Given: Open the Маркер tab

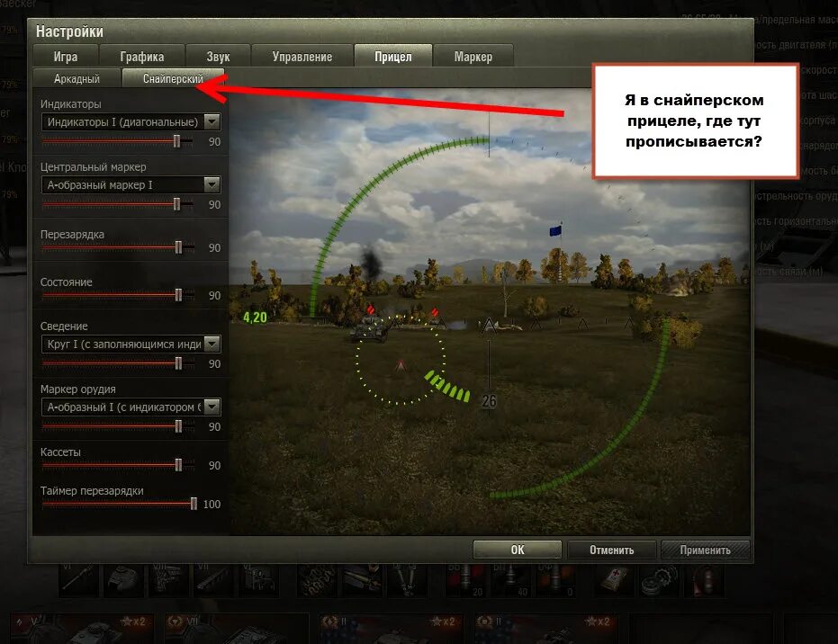Looking at the screenshot, I should click(473, 56).
